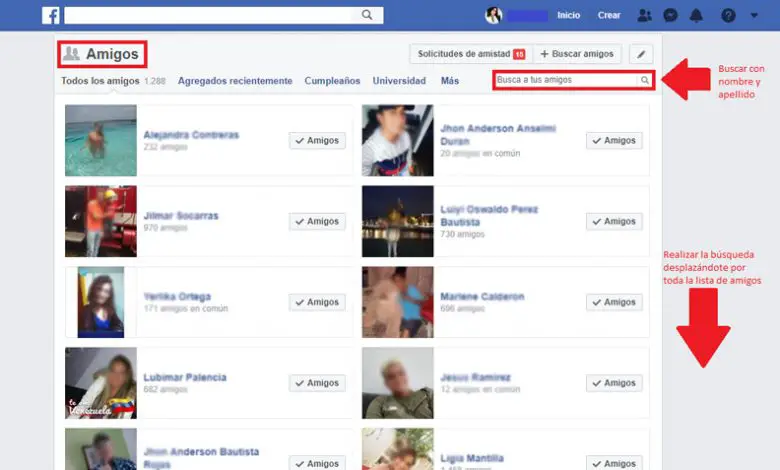
Task: Click the pencil edit icon button
Action: click(x=641, y=54)
